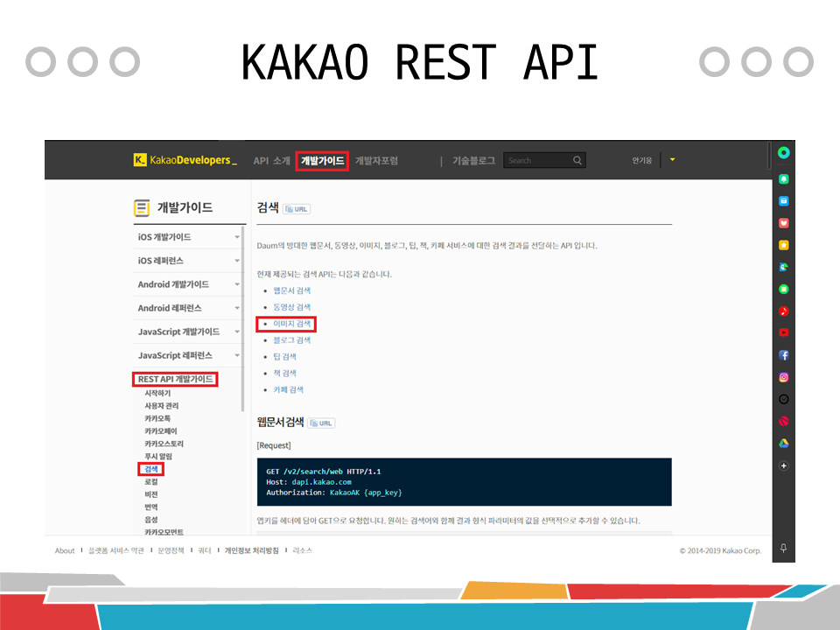Open 운영정책 footer link

[171, 550]
